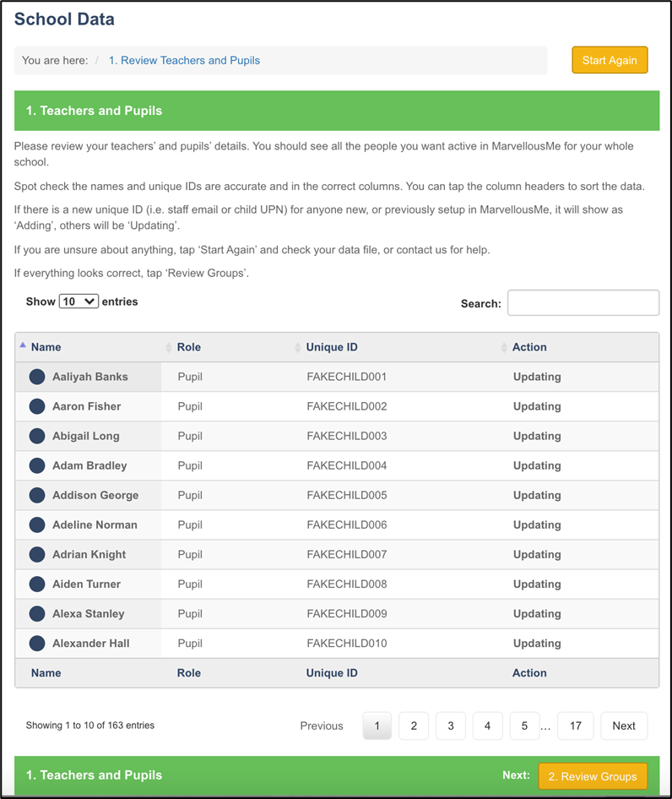Image resolution: width=672 pixels, height=799 pixels.
Task: Click the '2. Review Groups' button
Action: point(593,775)
